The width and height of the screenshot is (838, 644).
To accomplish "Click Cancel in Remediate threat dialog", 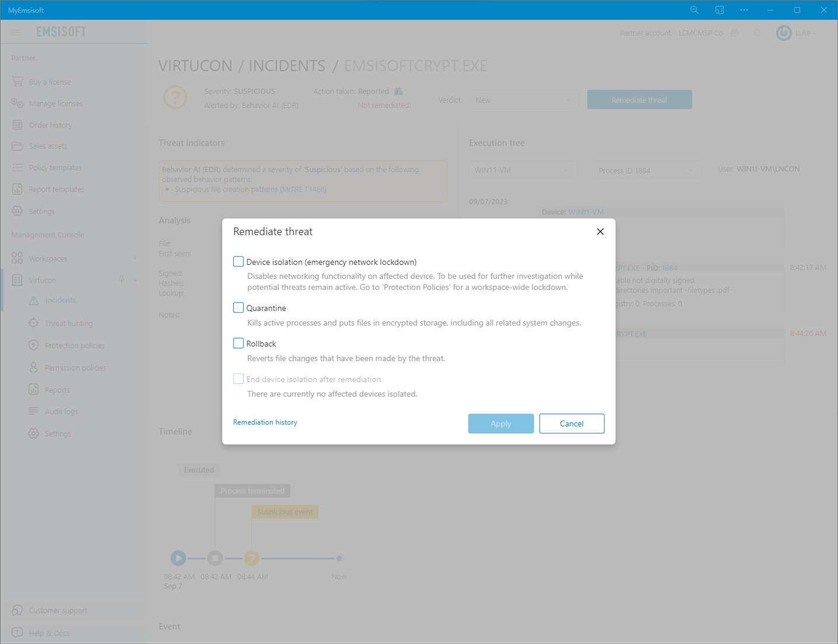I will click(571, 423).
